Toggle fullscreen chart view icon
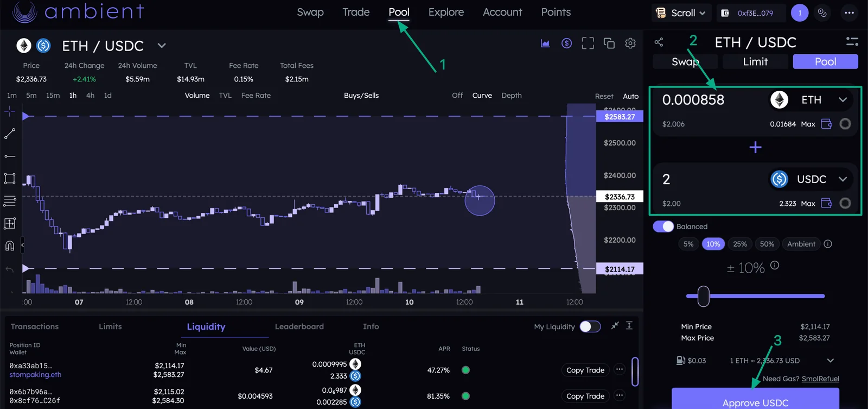Screen dimensions: 868x409 [x=588, y=43]
